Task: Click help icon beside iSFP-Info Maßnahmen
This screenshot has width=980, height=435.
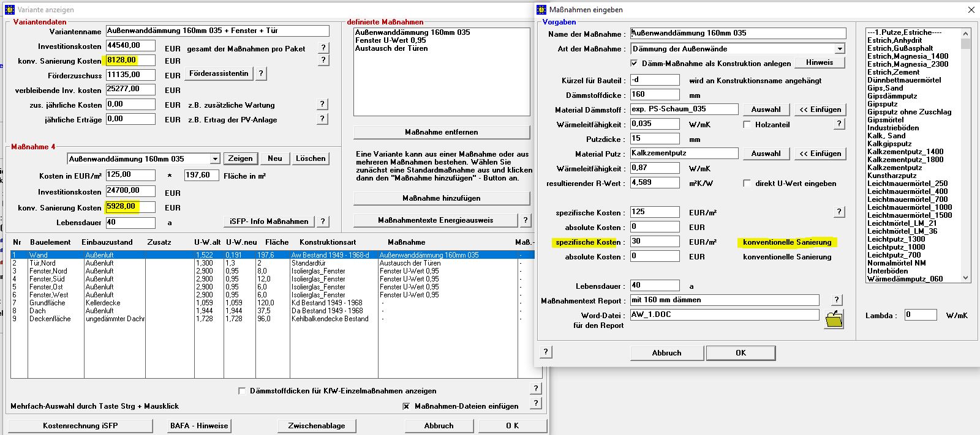Action: [323, 221]
